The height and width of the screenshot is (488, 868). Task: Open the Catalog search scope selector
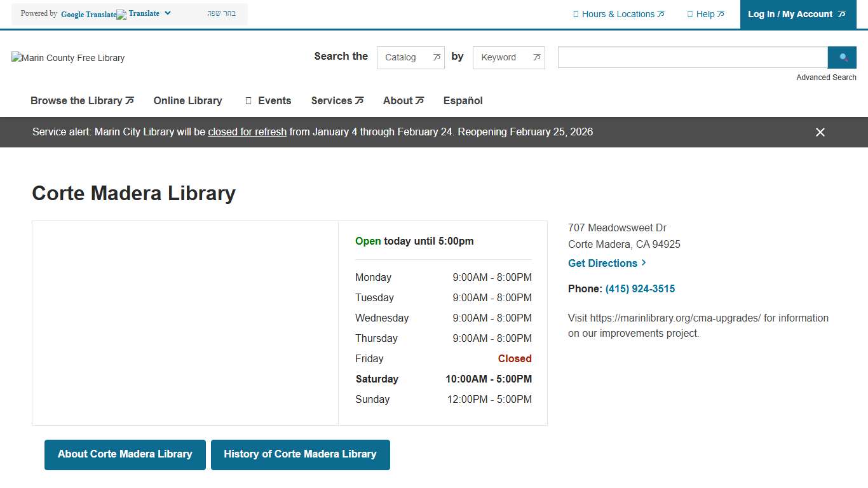(410, 57)
